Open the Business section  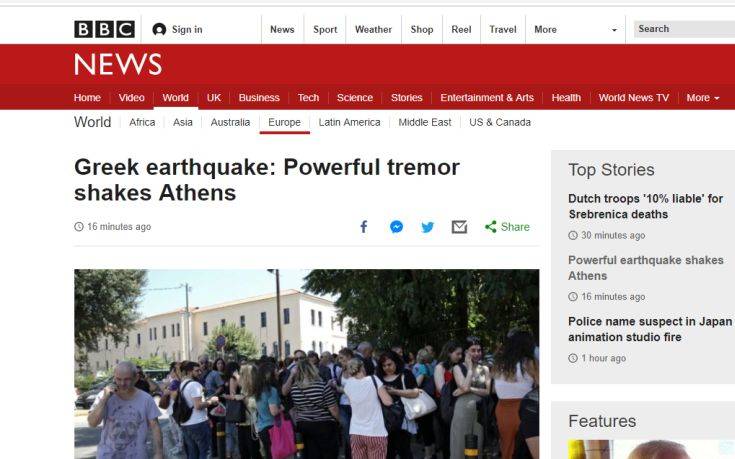(x=259, y=98)
